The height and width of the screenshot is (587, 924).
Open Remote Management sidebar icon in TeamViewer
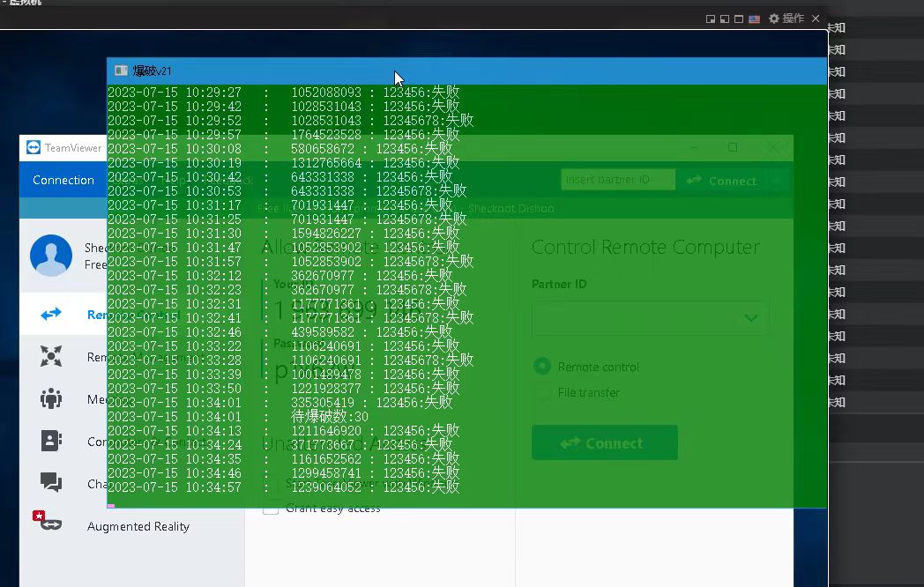tap(51, 356)
